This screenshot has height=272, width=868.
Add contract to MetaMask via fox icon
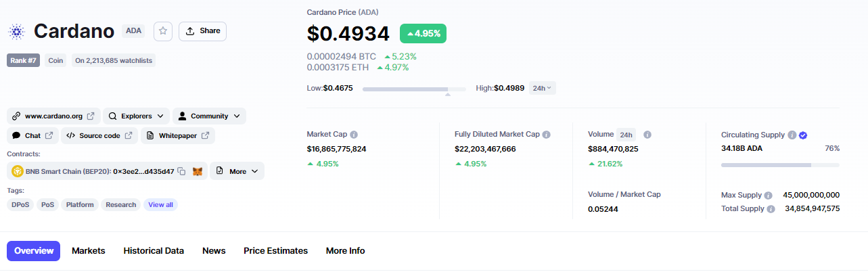point(198,172)
